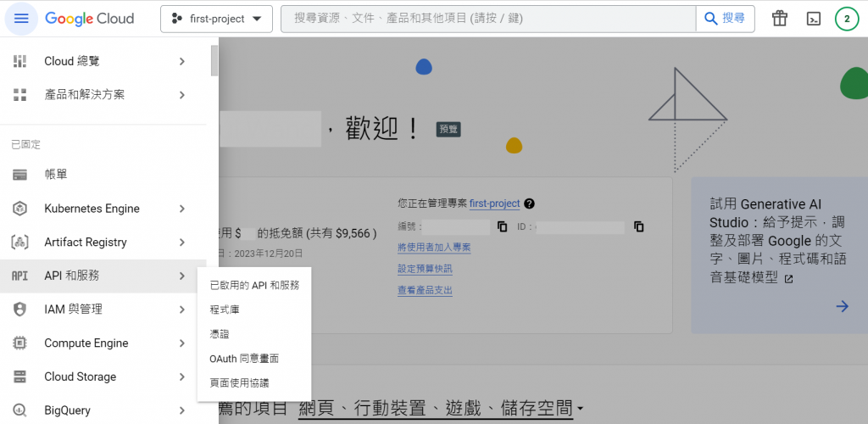The height and width of the screenshot is (424, 868).
Task: Click the Compute Engine chip icon
Action: coord(20,343)
